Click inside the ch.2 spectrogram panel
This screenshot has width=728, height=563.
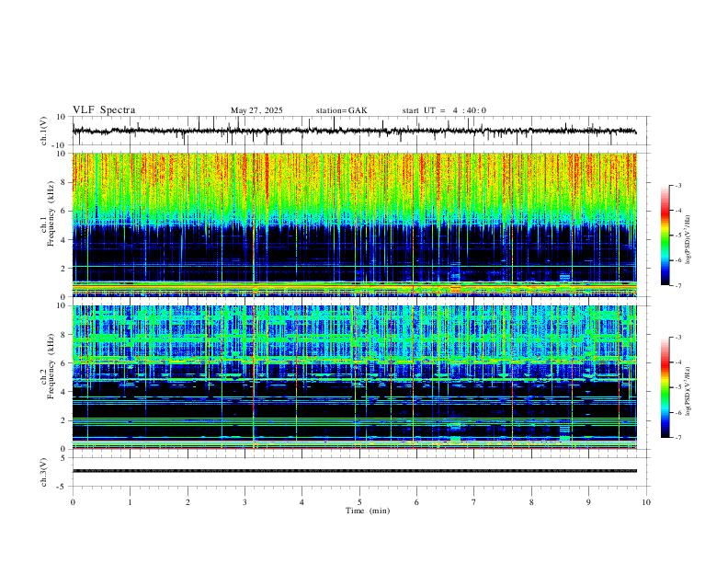pyautogui.click(x=354, y=377)
